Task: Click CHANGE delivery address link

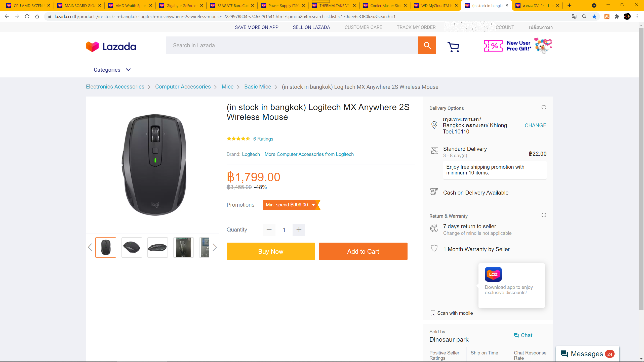Action: [x=535, y=125]
